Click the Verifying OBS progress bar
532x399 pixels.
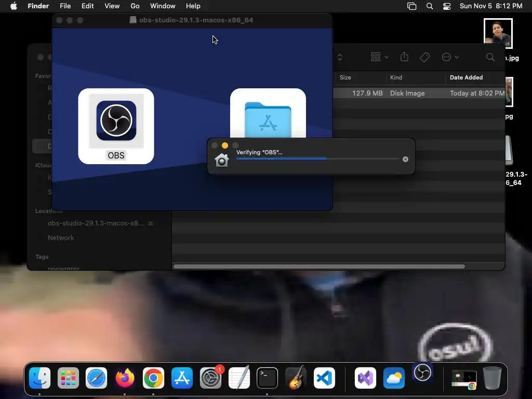[317, 158]
